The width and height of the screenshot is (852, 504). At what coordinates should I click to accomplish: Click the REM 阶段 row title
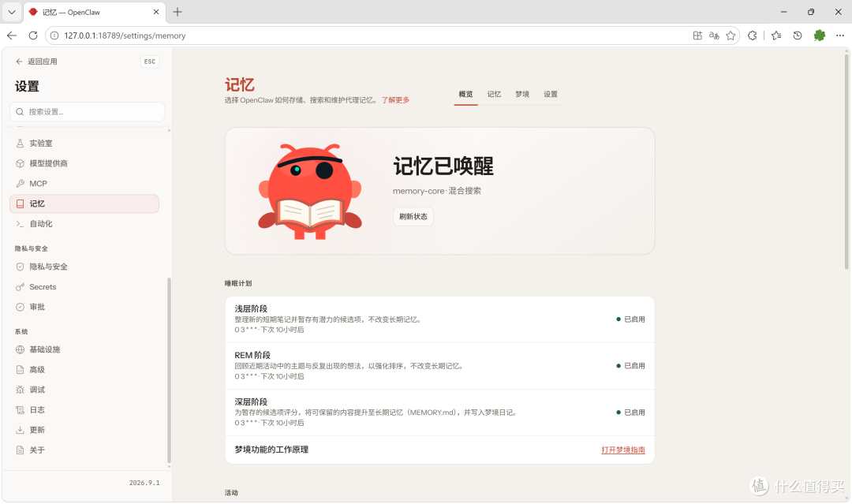point(252,355)
